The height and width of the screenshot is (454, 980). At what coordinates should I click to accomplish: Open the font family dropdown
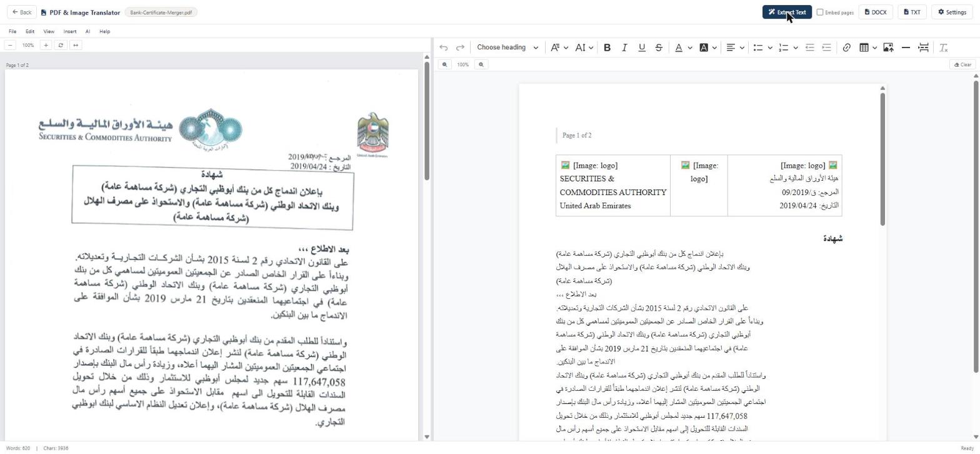(x=559, y=48)
